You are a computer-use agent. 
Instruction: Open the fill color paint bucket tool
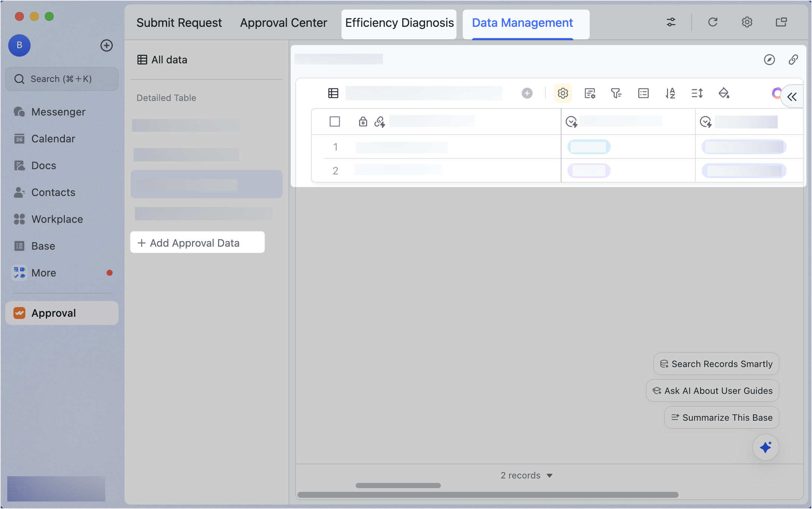(x=724, y=93)
